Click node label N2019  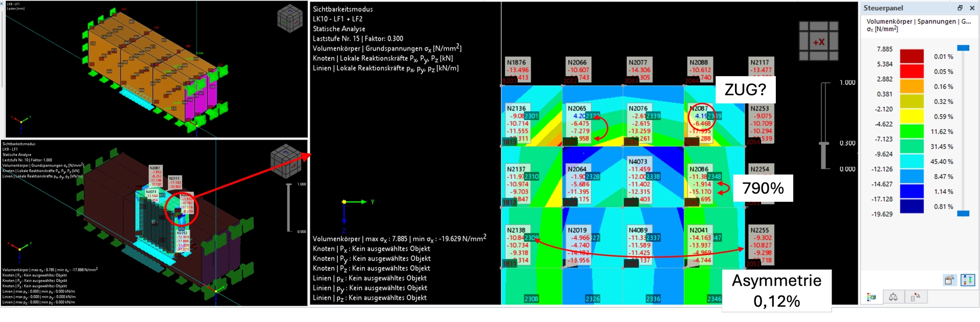pyautogui.click(x=577, y=231)
